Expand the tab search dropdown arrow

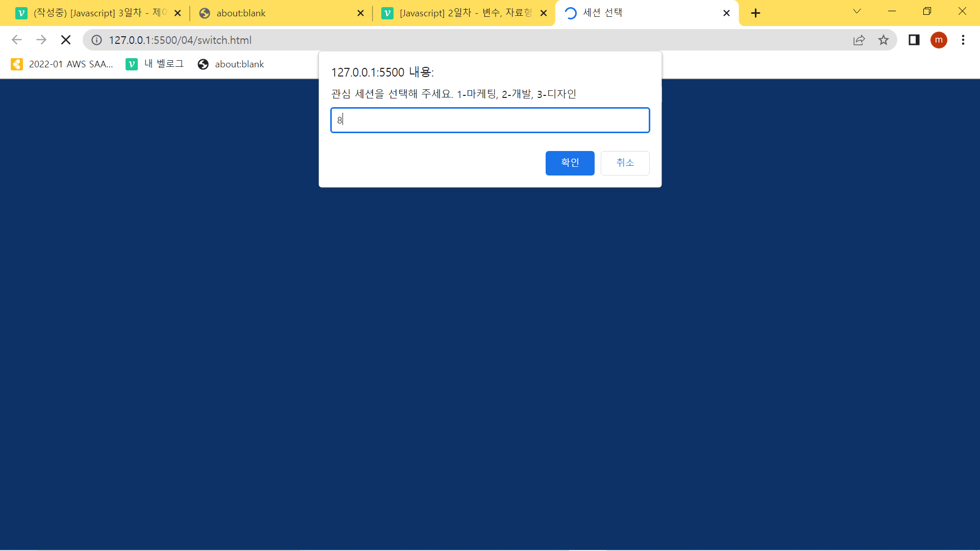857,11
